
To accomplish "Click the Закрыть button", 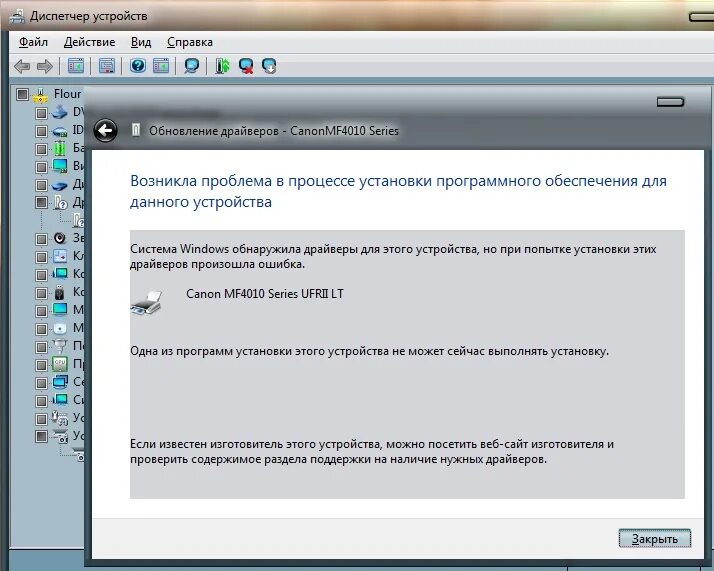I will (654, 539).
